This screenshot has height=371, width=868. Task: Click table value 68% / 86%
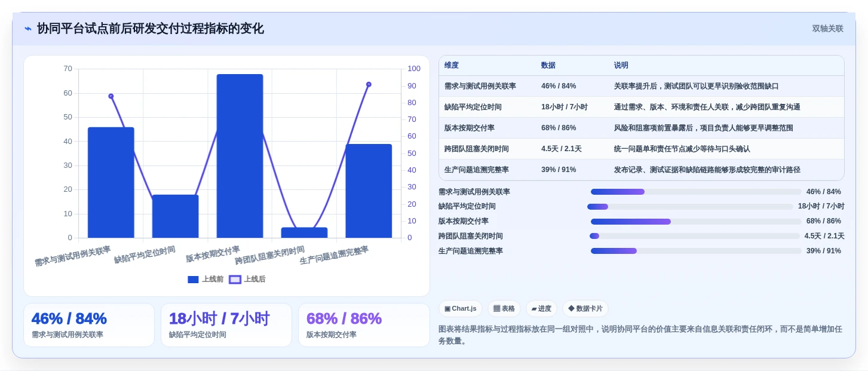coord(559,128)
